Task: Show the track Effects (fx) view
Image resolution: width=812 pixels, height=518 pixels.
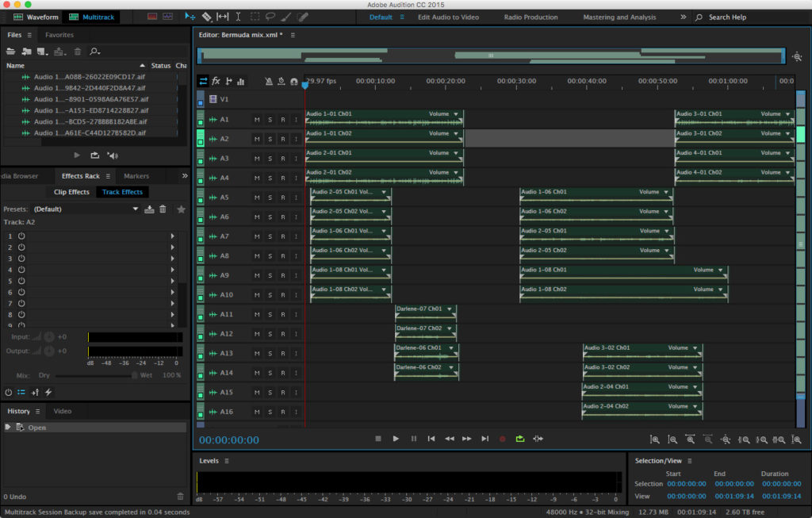Action: pos(216,82)
